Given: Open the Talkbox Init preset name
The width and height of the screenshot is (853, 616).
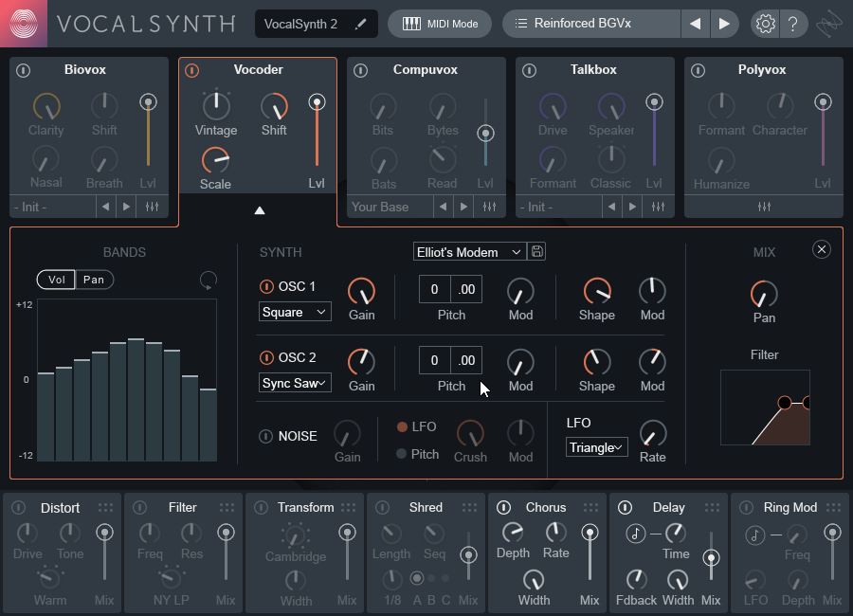Looking at the screenshot, I should tap(558, 207).
